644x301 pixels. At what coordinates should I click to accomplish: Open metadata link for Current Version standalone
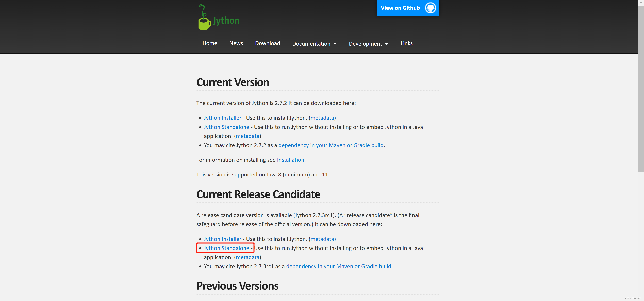coord(247,136)
